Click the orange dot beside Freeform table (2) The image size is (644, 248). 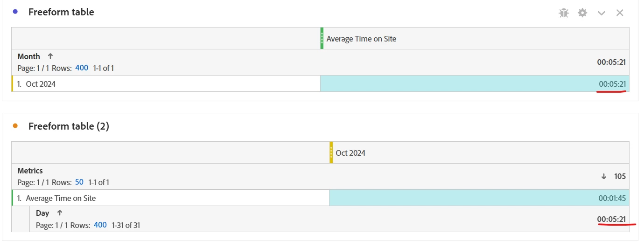tap(15, 126)
